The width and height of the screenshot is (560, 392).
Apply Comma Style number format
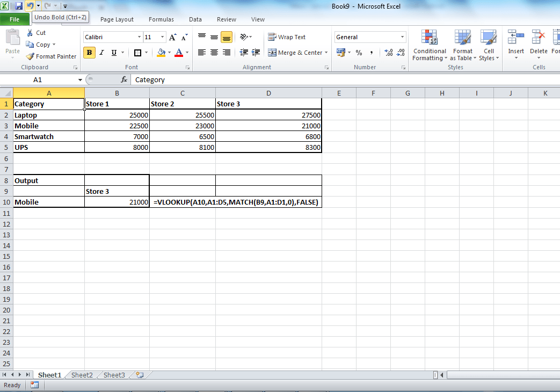tap(372, 53)
